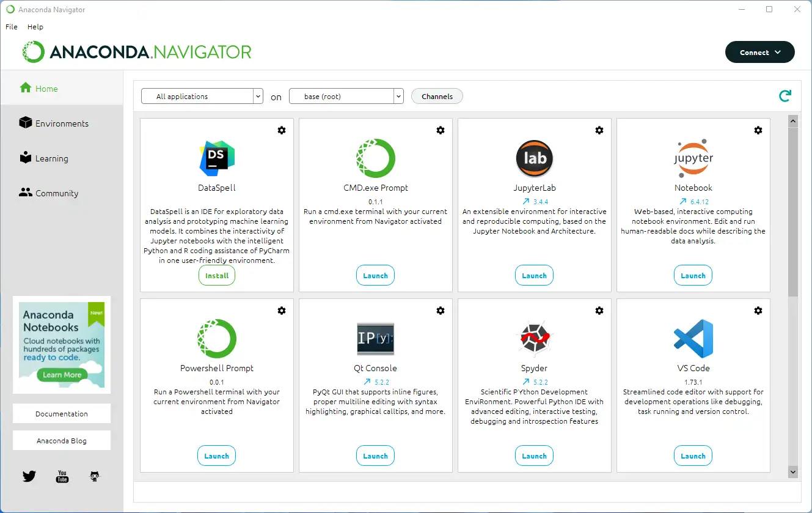Click the VS Code blue logo
The height and width of the screenshot is (513, 812).
click(x=693, y=339)
